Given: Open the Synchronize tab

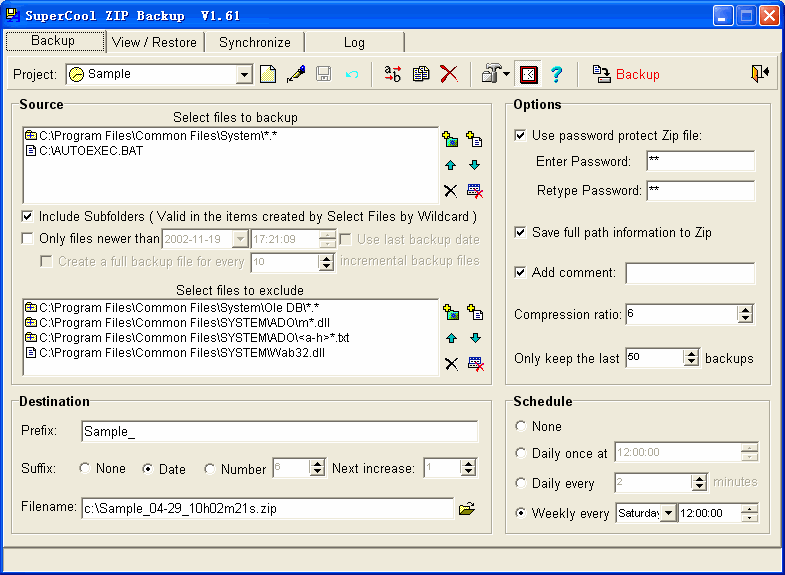Looking at the screenshot, I should point(254,43).
